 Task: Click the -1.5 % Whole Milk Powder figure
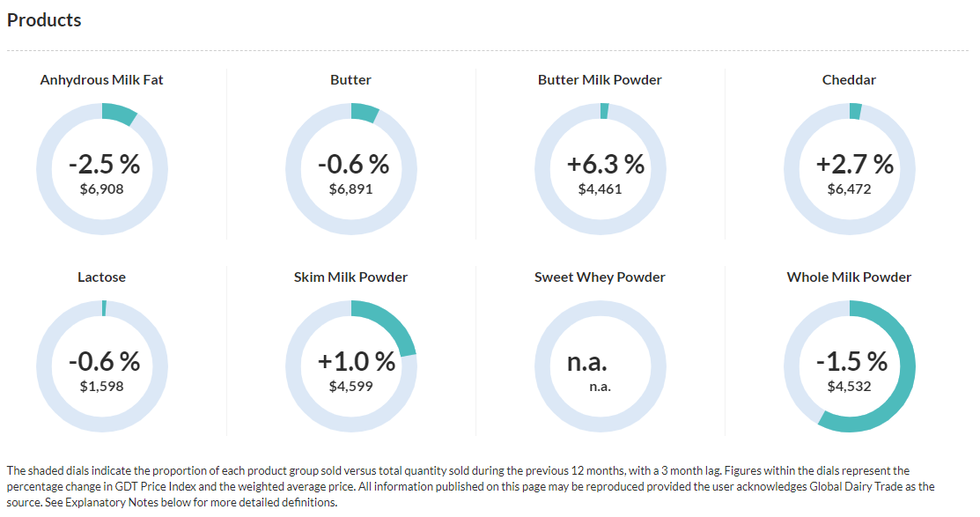point(851,362)
